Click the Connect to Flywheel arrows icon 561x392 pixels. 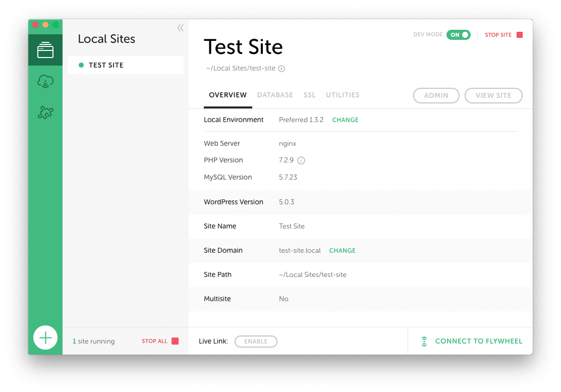click(424, 341)
